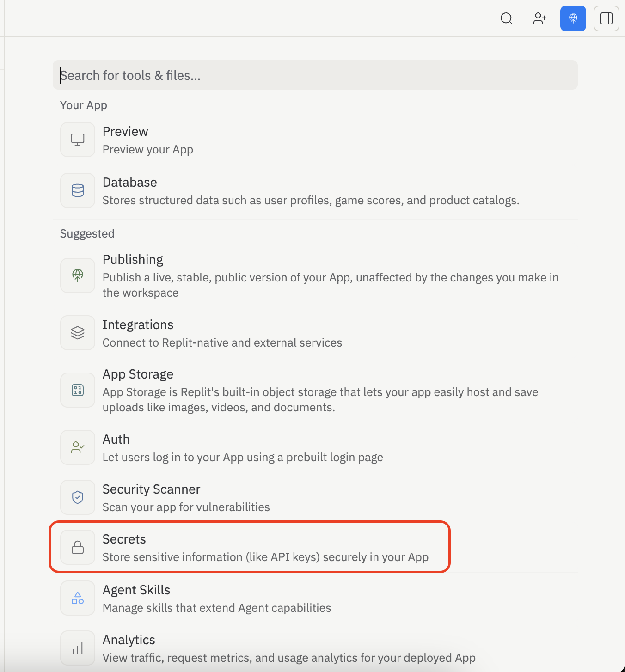Click the invite collaborator icon
The height and width of the screenshot is (672, 625).
(x=539, y=18)
